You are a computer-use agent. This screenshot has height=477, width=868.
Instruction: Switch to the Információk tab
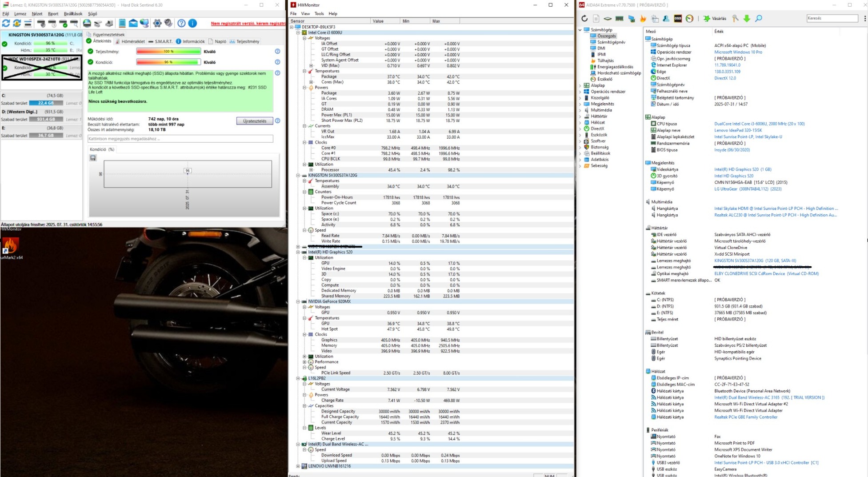tap(190, 41)
